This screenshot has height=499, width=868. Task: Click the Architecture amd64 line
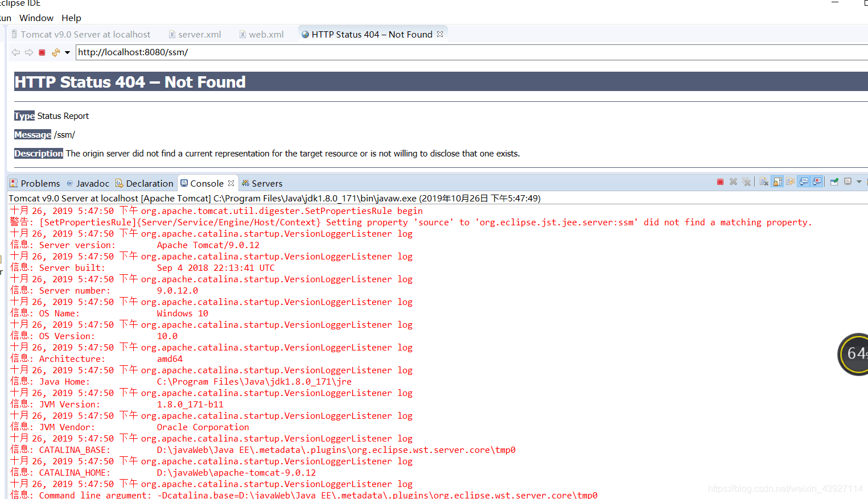click(97, 359)
